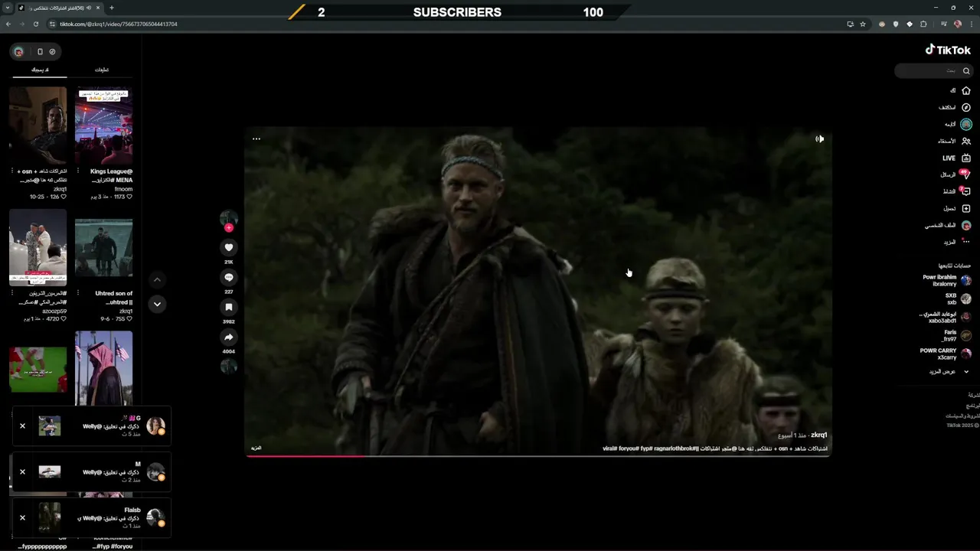Screen dimensions: 980x551
Task: Open the Activity inbox icon
Action: (965, 191)
